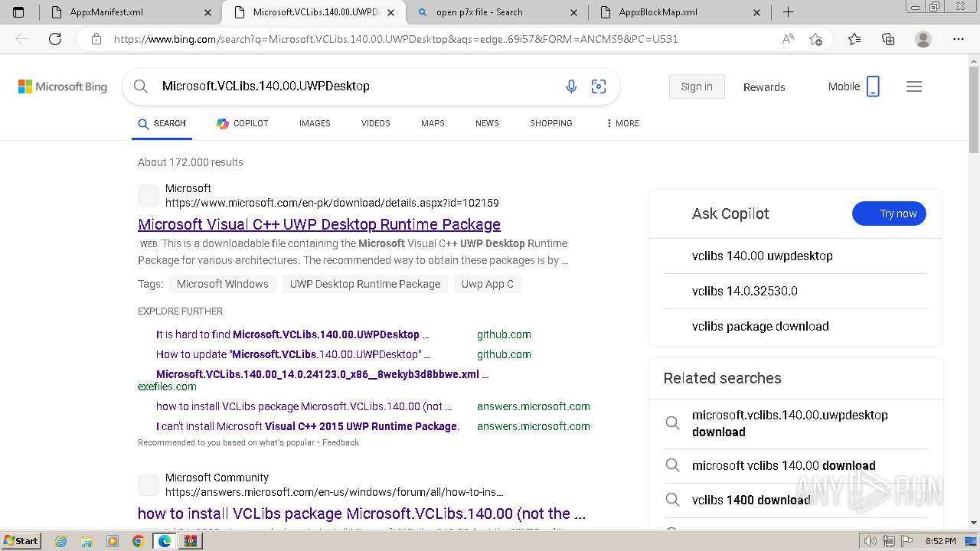
Task: Open Read aloud icon in address bar
Action: pyautogui.click(x=788, y=39)
